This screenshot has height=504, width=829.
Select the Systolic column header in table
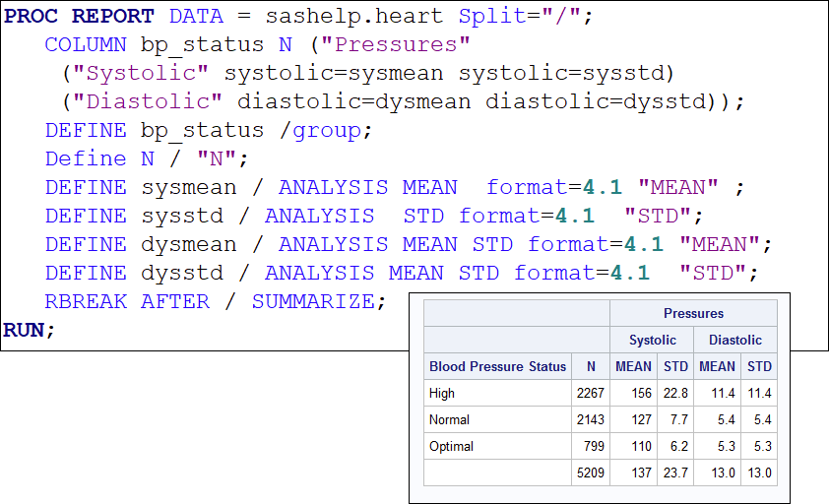(653, 340)
